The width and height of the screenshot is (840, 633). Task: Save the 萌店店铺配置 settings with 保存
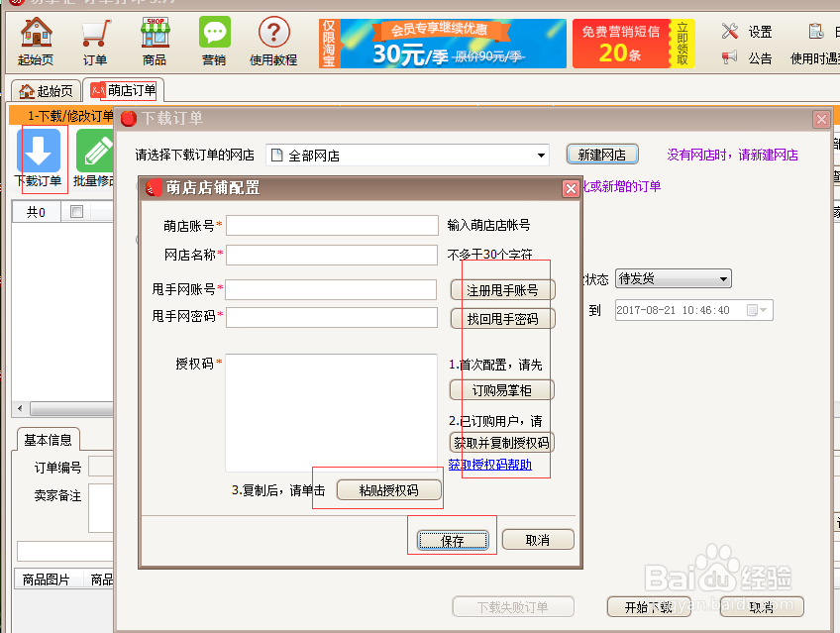(453, 540)
